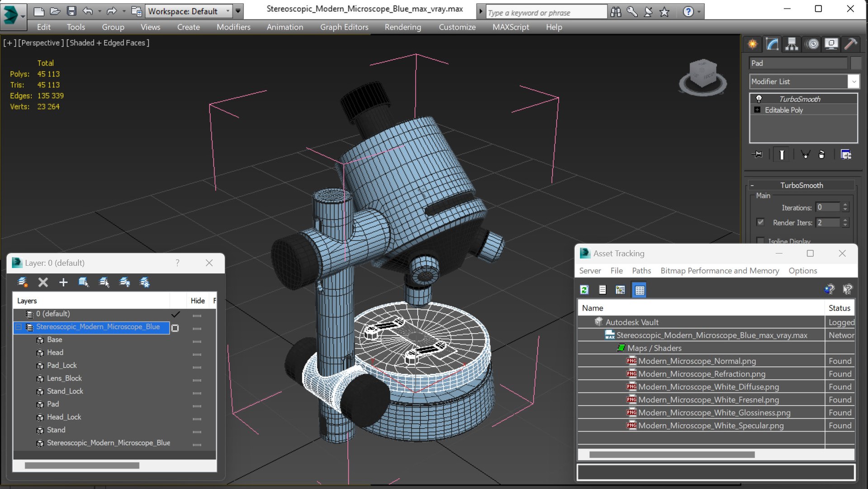The image size is (868, 489).
Task: Toggle hide for the Base layer object
Action: point(197,341)
